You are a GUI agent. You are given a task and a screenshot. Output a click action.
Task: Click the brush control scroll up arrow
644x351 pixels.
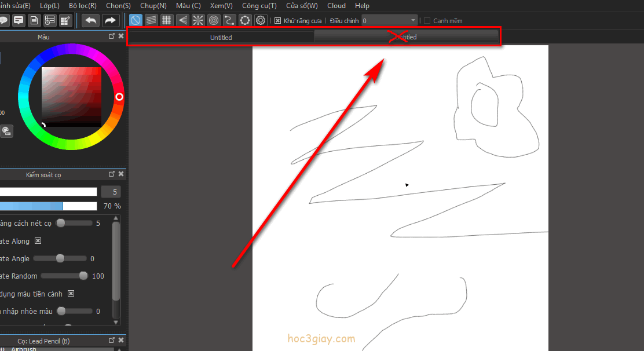click(x=116, y=218)
